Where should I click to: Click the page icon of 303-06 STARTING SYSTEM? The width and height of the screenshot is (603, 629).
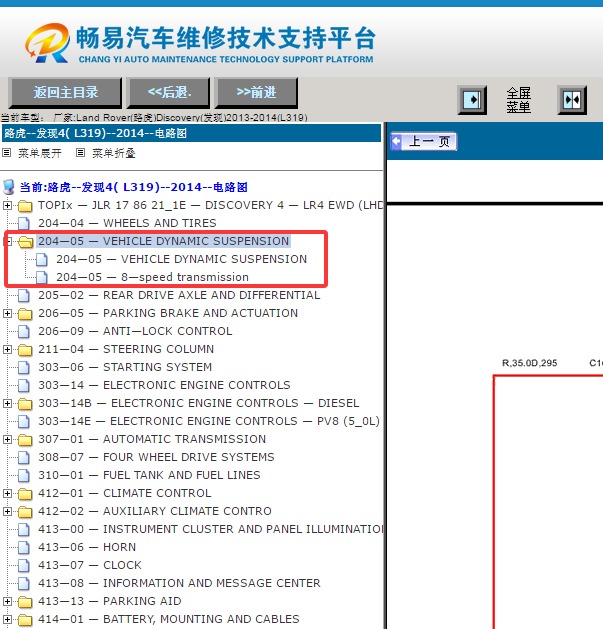(24, 367)
